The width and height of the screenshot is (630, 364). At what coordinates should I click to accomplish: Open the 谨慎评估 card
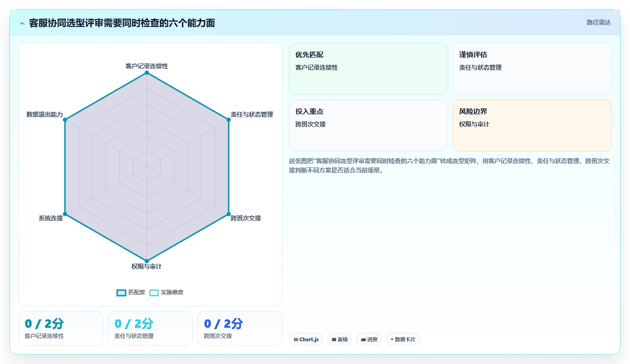point(532,69)
